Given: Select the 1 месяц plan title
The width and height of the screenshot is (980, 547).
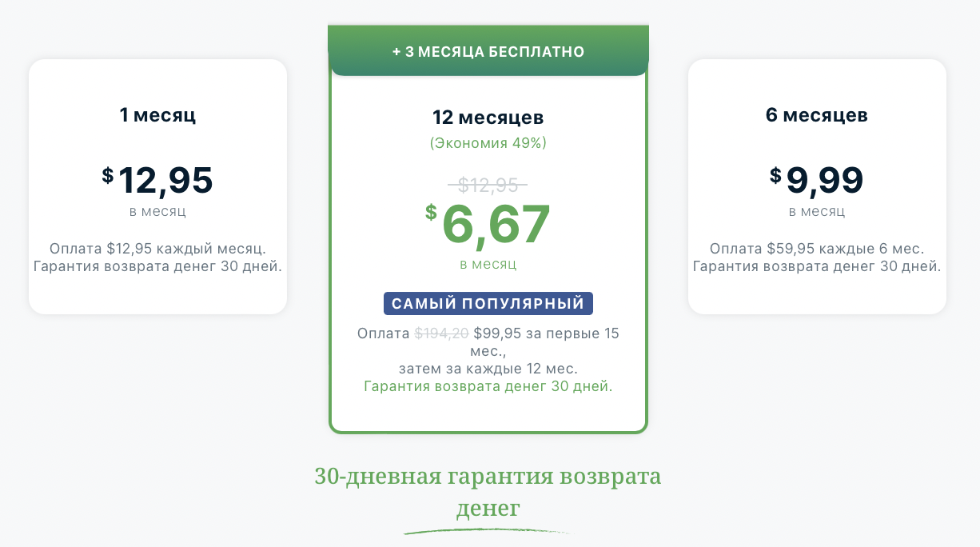Looking at the screenshot, I should coord(157,115).
